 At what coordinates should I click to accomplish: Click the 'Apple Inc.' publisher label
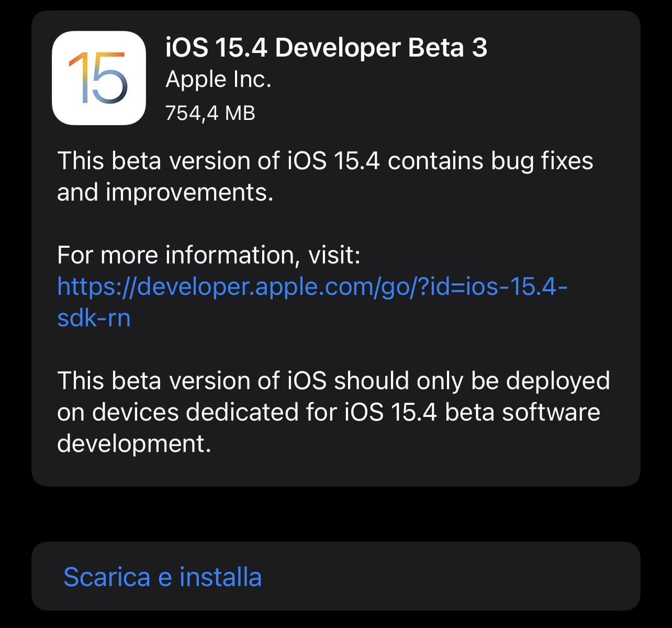coord(218,80)
